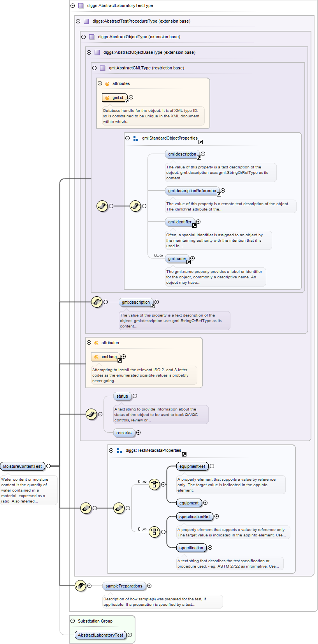
Task: Click the sequence icon beside samplePreparations
Action: (x=80, y=586)
